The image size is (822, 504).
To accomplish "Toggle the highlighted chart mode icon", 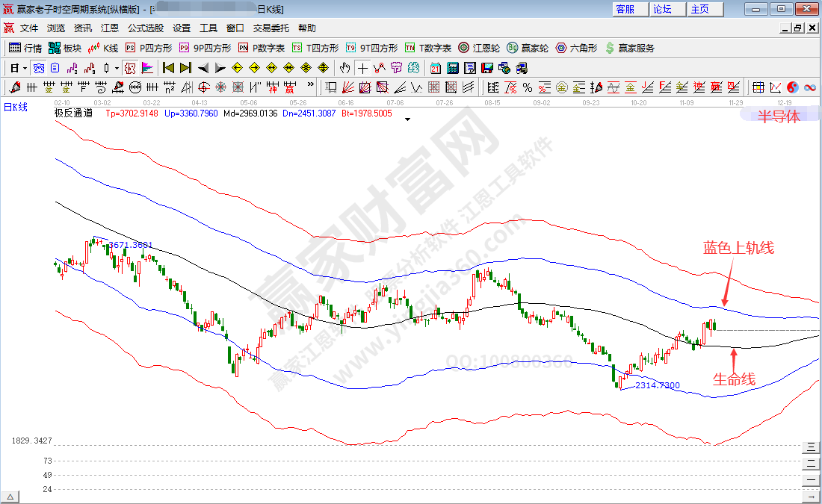I will (130, 68).
